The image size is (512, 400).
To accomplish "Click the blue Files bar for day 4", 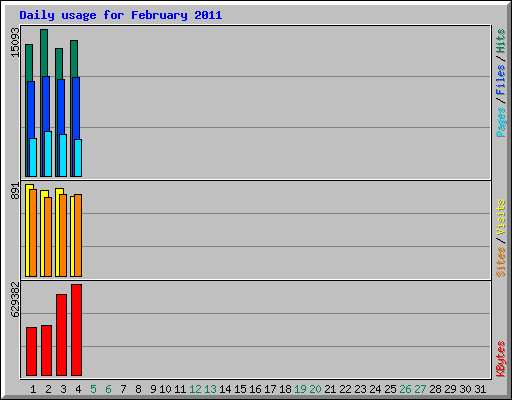I will click(x=76, y=108).
